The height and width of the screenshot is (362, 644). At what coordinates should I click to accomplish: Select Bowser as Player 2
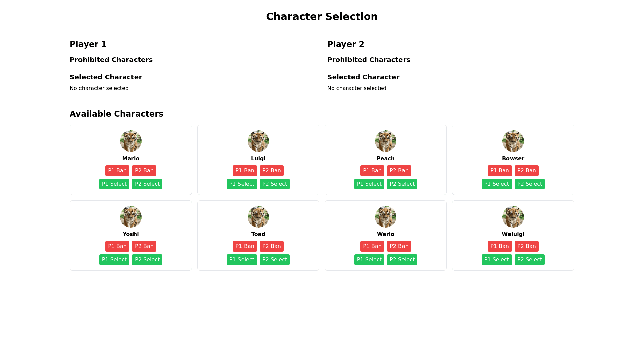(530, 184)
